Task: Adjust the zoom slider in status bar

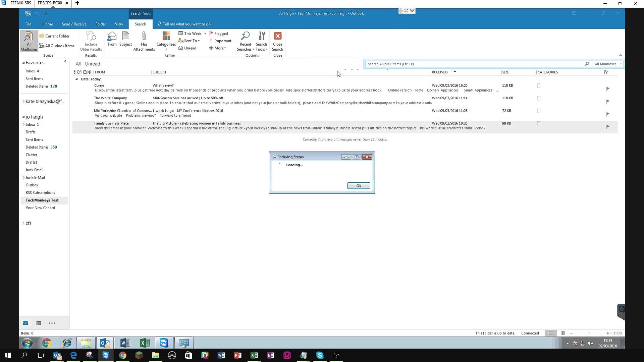Action: click(x=590, y=333)
